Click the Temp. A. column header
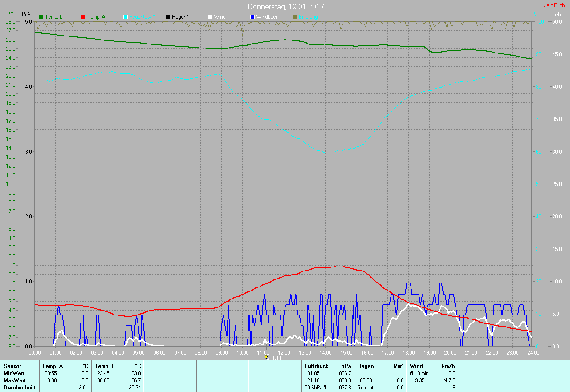The height and width of the screenshot is (392, 570). point(53,366)
